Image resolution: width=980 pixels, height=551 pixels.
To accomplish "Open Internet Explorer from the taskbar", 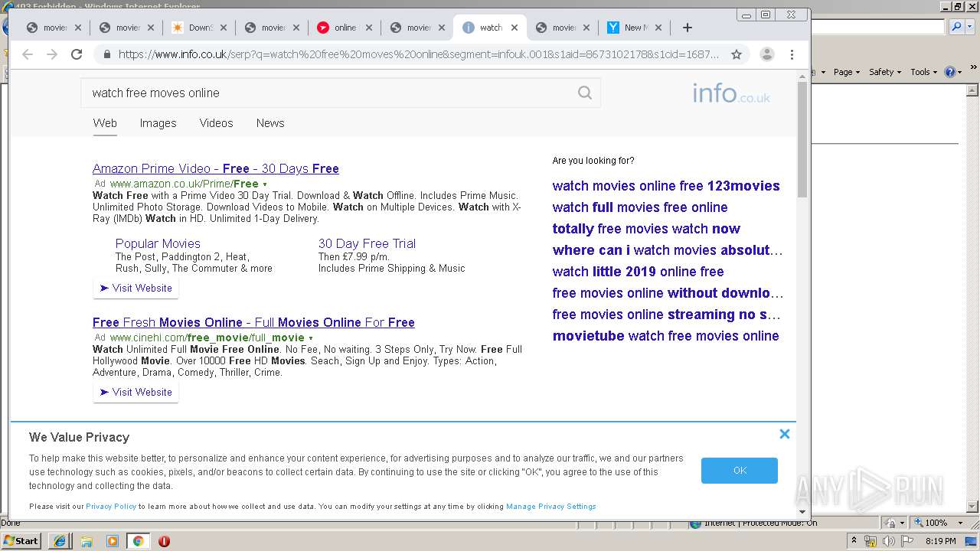I will coord(60,541).
